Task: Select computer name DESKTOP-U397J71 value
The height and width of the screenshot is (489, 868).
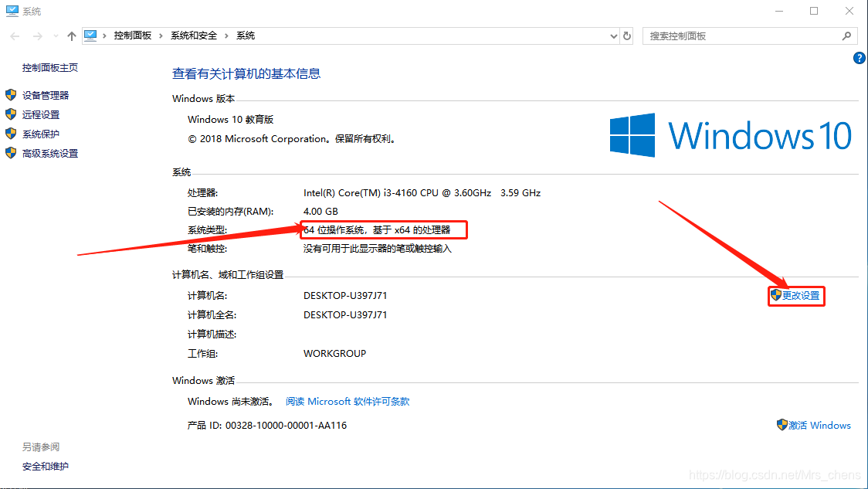Action: [x=345, y=296]
